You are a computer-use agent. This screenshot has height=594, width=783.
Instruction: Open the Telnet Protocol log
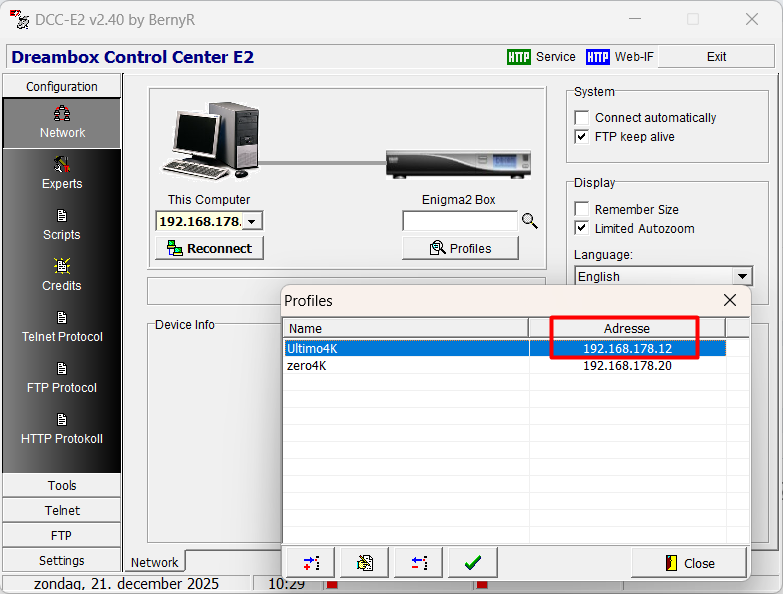click(62, 327)
